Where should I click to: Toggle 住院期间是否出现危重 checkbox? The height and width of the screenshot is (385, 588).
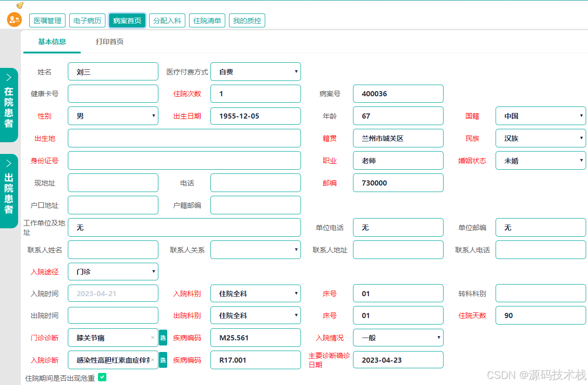click(103, 377)
